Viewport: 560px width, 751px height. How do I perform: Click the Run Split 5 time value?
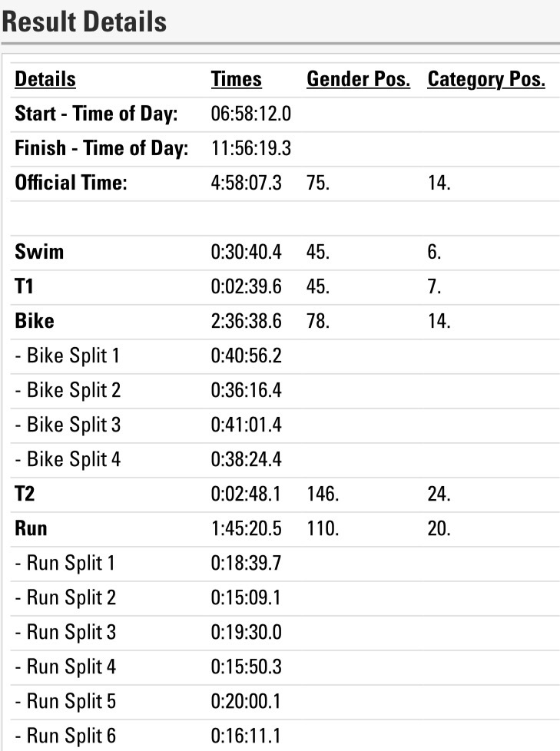246,702
